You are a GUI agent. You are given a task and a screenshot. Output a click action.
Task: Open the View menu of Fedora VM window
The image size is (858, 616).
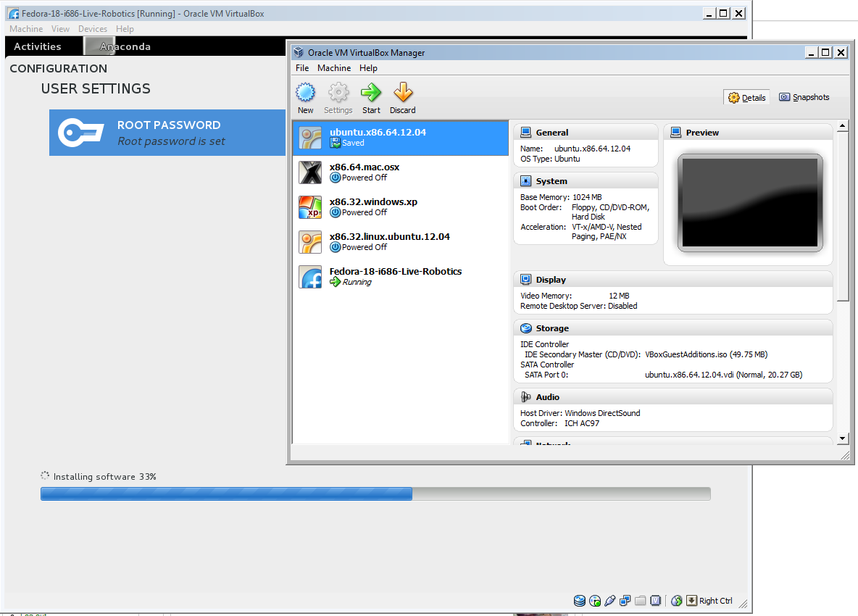(x=60, y=29)
